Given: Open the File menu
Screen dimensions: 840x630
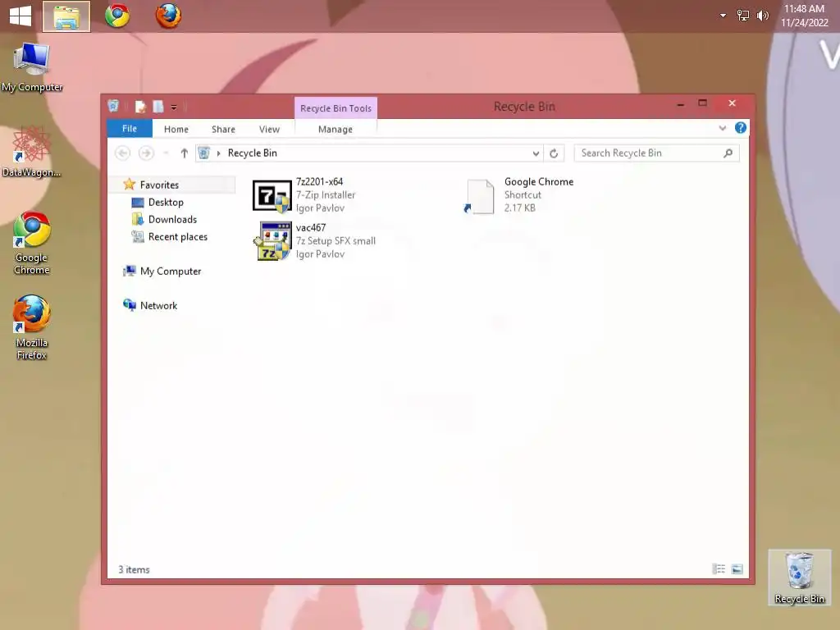Looking at the screenshot, I should point(130,129).
